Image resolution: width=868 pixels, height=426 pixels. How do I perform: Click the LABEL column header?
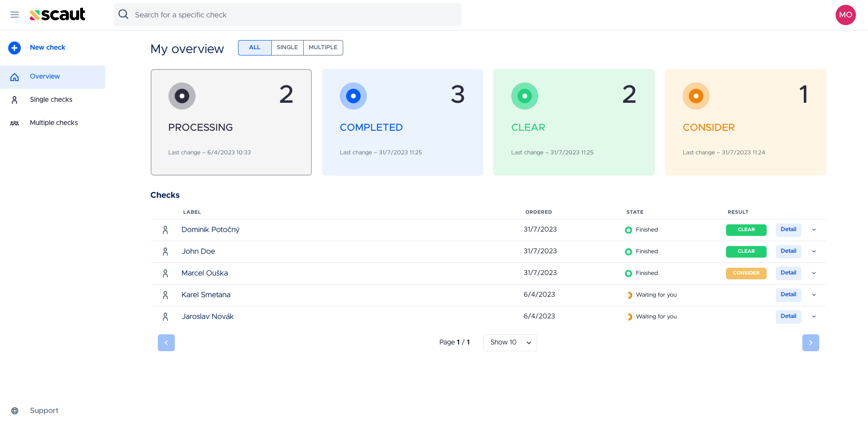pos(192,212)
